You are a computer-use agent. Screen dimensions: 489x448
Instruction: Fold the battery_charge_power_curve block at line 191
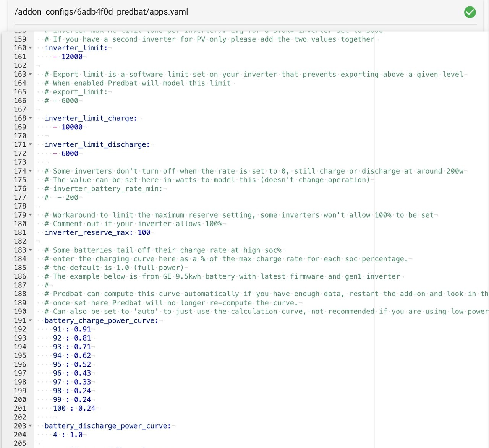pos(30,320)
